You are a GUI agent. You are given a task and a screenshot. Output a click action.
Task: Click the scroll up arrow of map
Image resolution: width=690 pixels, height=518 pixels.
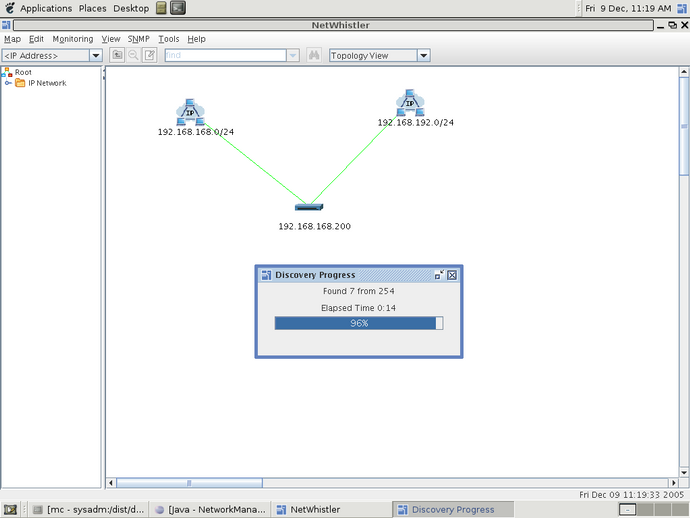coord(684,72)
